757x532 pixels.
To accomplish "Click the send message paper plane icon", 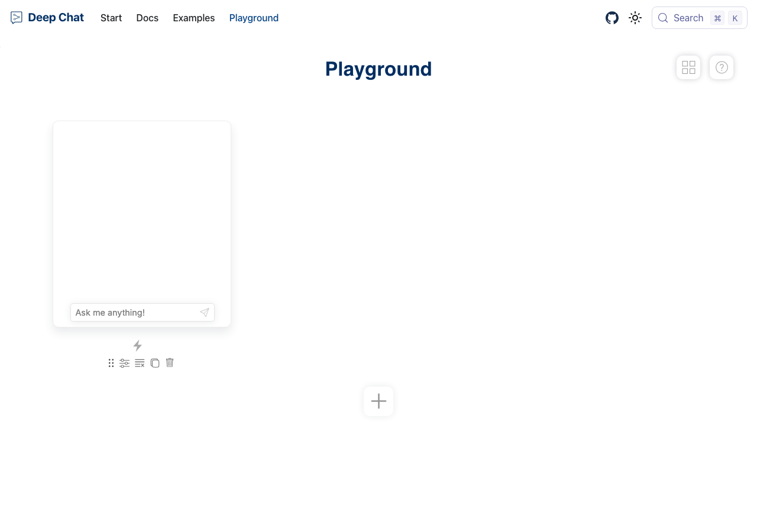I will tap(204, 313).
